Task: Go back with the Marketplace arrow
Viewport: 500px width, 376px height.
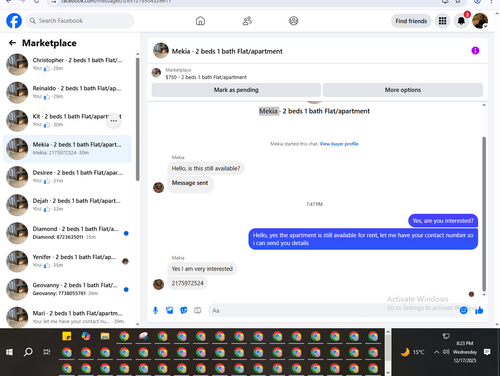Action: (12, 43)
